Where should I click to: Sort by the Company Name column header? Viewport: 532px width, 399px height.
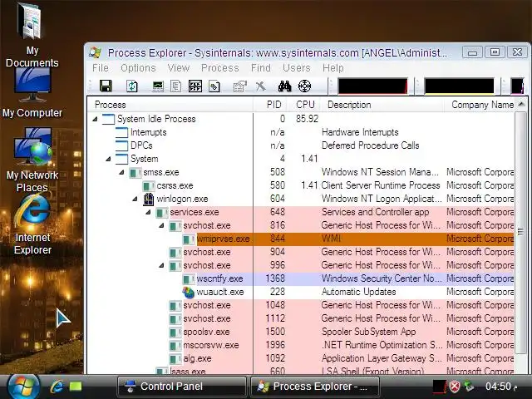(x=480, y=105)
